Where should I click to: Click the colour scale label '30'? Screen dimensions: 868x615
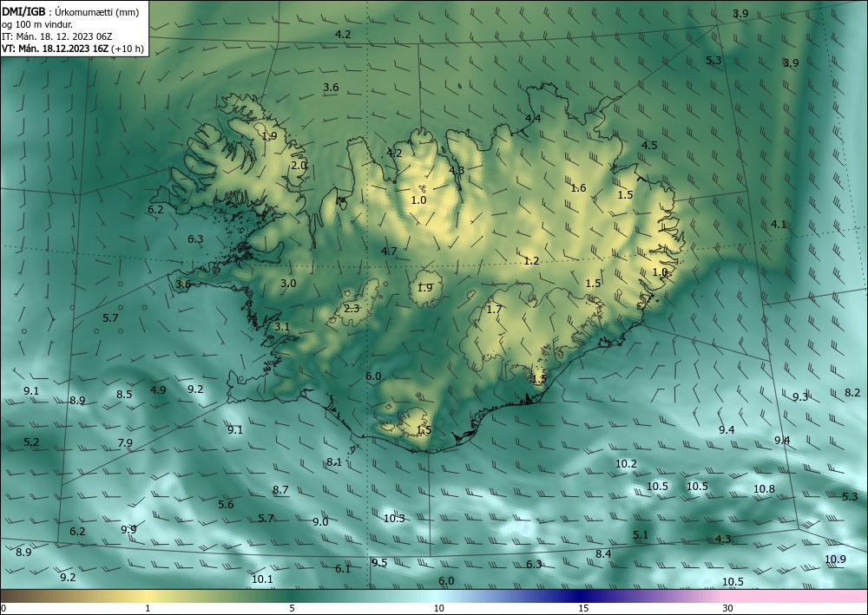728,608
